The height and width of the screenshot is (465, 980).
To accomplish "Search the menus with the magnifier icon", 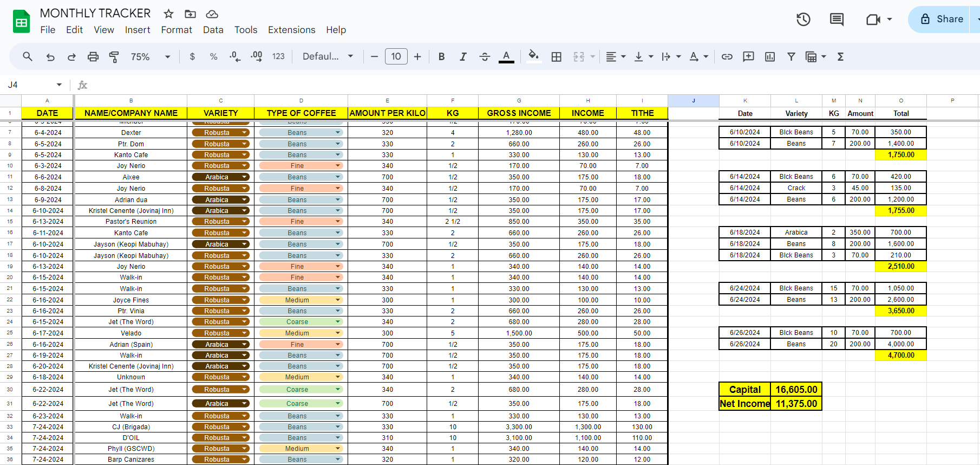I will point(28,56).
